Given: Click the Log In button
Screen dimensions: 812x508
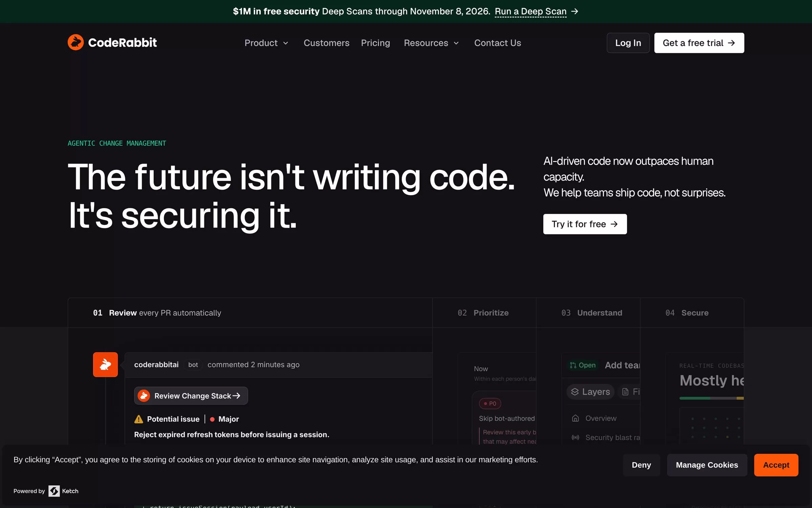Looking at the screenshot, I should pos(628,43).
